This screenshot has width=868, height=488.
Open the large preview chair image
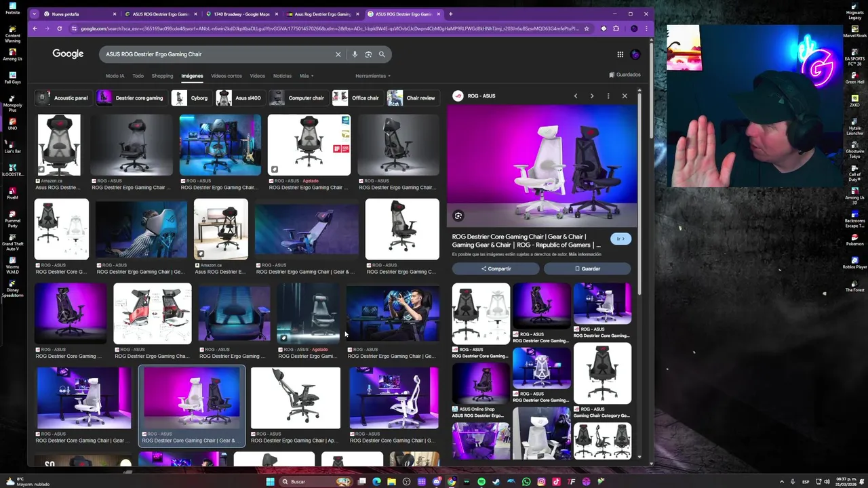pyautogui.click(x=542, y=165)
